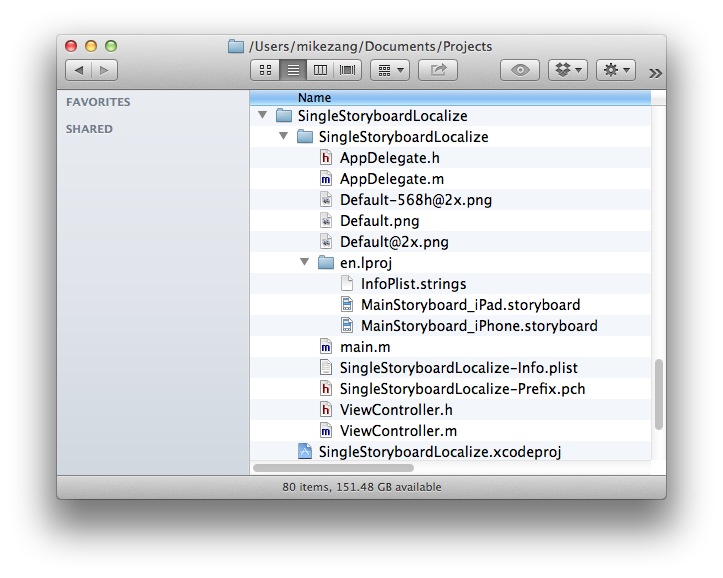
Task: Click the FAVORITES sidebar heading
Action: click(x=98, y=102)
